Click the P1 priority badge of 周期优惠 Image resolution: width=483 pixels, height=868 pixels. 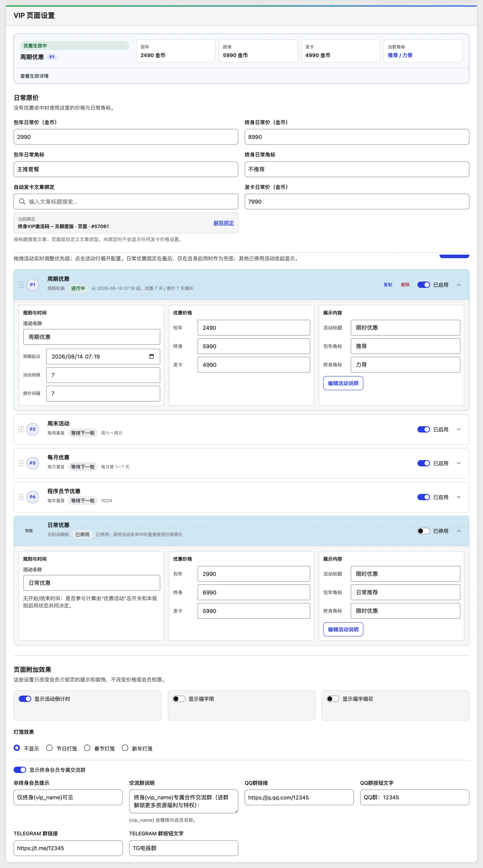(33, 285)
